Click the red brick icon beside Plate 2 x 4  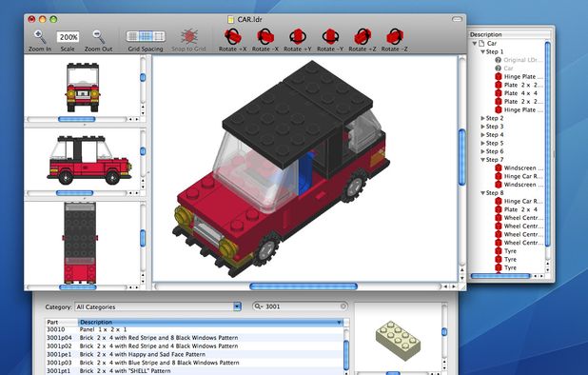[498, 209]
